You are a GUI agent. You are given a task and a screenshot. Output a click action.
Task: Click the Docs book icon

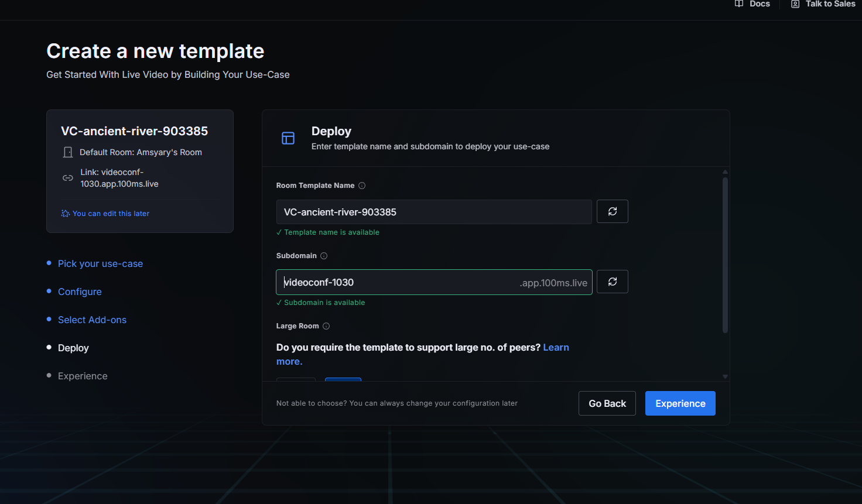pyautogui.click(x=739, y=4)
